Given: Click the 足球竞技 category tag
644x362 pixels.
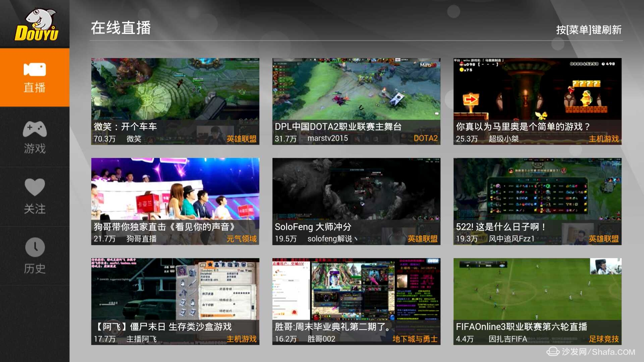Looking at the screenshot, I should pos(604,339).
